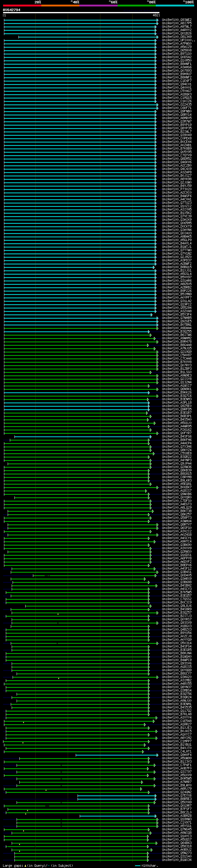Click the Large gaps legend text
Screen dimensions: 197x868
(x=38, y=866)
